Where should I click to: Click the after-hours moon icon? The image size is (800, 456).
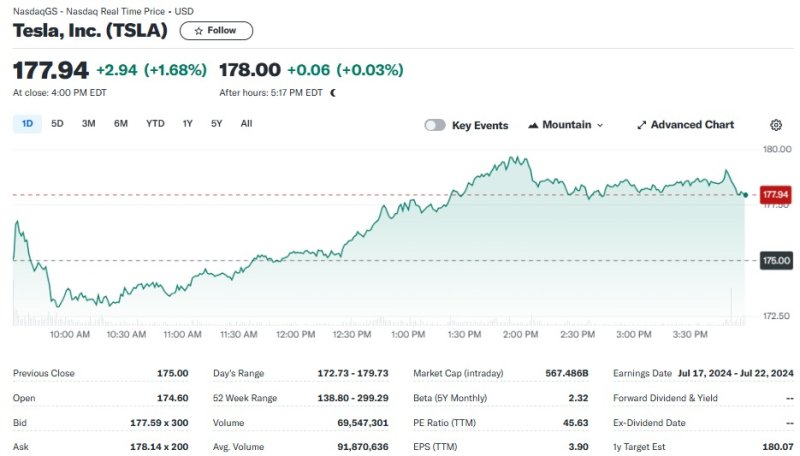333,93
